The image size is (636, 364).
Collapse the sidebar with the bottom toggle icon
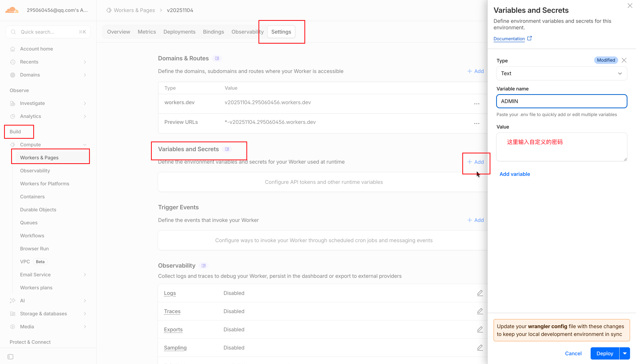[11, 357]
